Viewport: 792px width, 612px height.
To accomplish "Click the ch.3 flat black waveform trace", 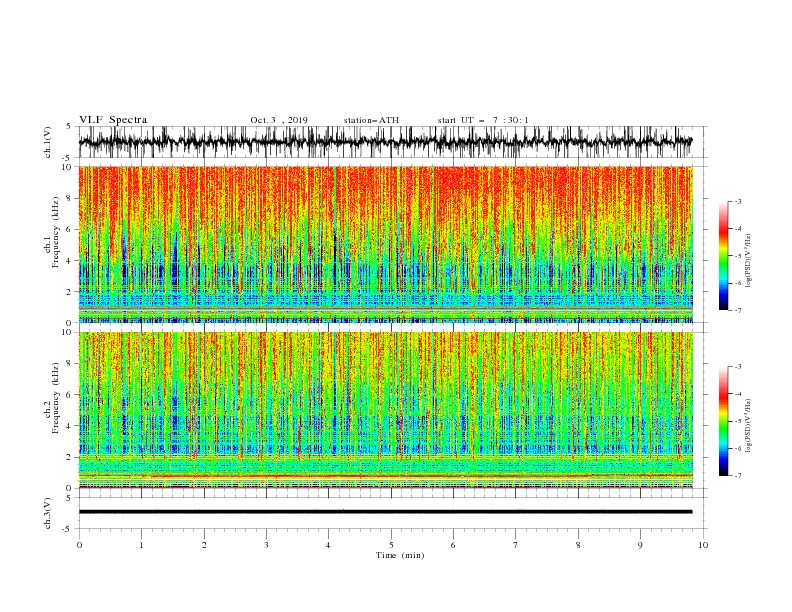I will pyautogui.click(x=385, y=512).
